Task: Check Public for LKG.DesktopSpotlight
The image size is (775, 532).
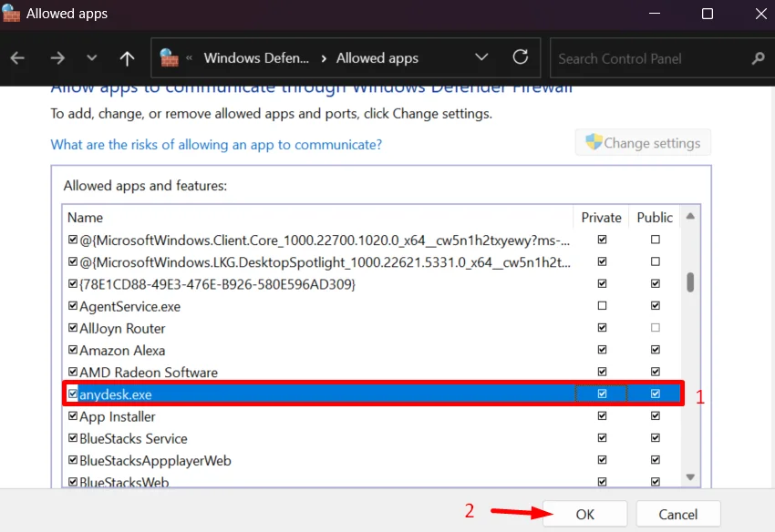Action: pos(656,261)
